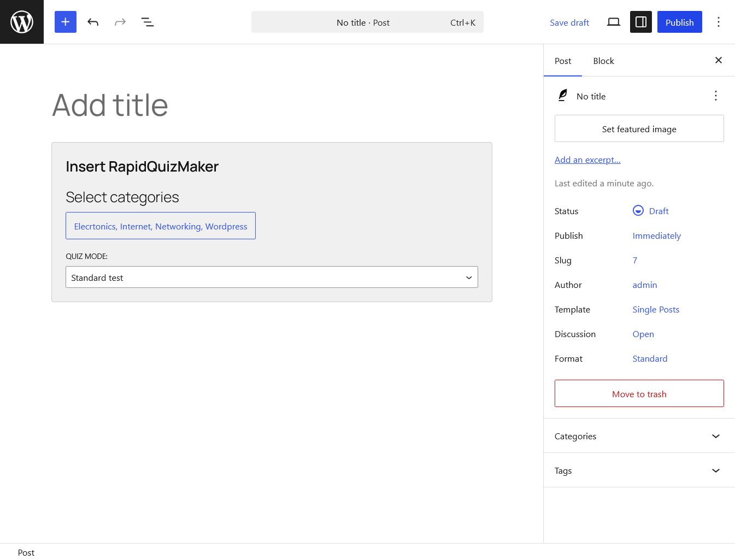Image resolution: width=735 pixels, height=560 pixels.
Task: Switch to the Post tab
Action: click(x=563, y=61)
